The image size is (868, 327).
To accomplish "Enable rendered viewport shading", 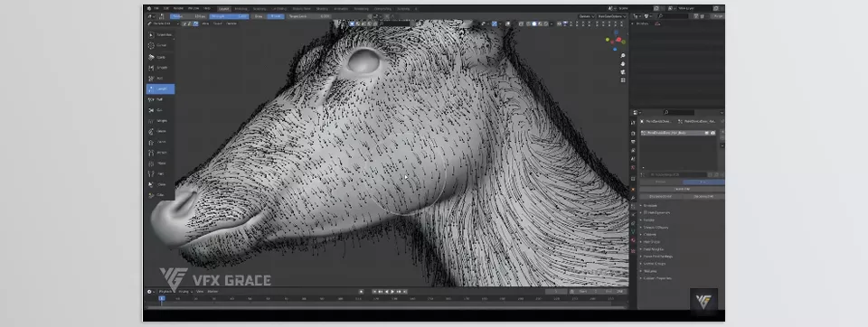I will (x=546, y=23).
